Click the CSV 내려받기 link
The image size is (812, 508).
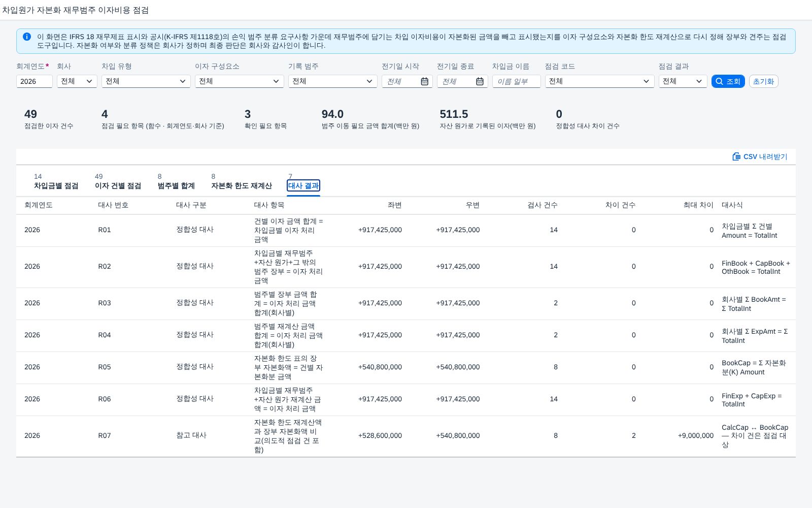tap(760, 156)
